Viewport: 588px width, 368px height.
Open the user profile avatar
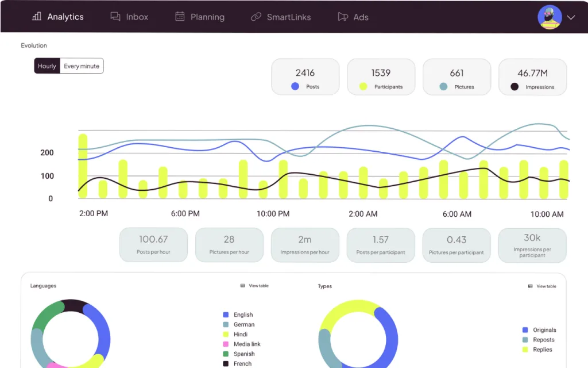[x=550, y=17]
